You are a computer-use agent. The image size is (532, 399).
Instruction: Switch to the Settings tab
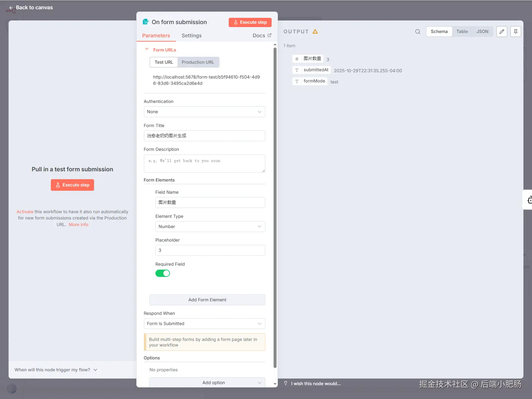point(191,36)
